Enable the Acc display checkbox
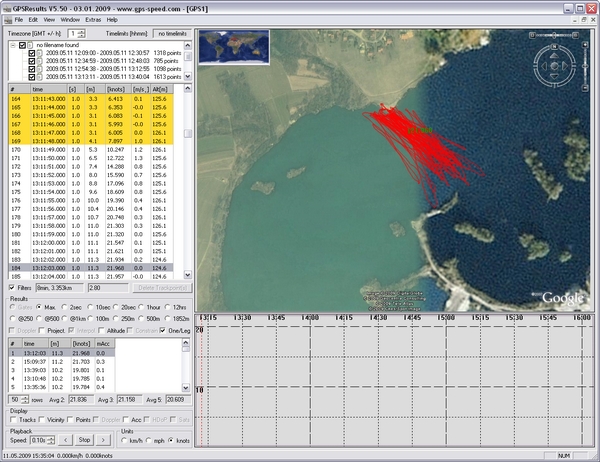The image size is (600, 462). [126, 420]
